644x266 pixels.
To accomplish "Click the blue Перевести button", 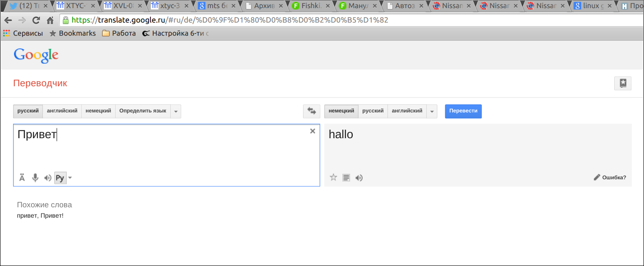I will 463,111.
